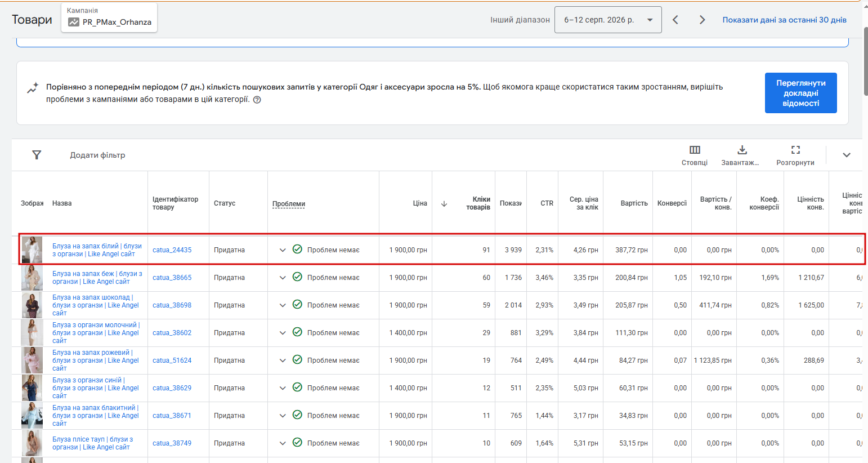This screenshot has width=868, height=463.
Task: Click the Завантажити download icon
Action: tap(742, 150)
